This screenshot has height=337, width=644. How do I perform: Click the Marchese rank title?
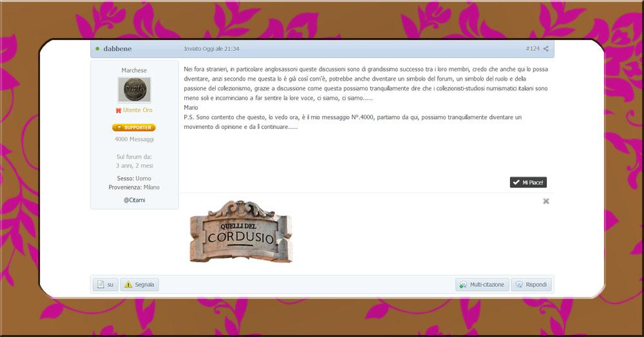tap(134, 70)
